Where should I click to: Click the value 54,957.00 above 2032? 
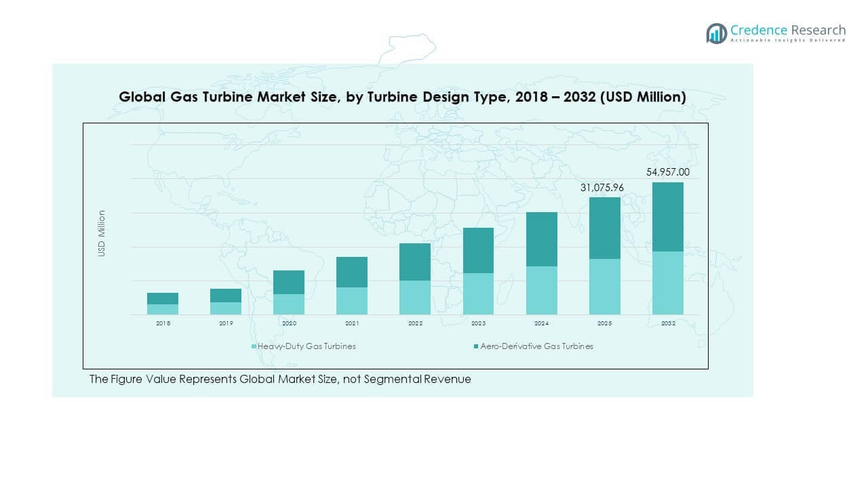[x=667, y=172]
